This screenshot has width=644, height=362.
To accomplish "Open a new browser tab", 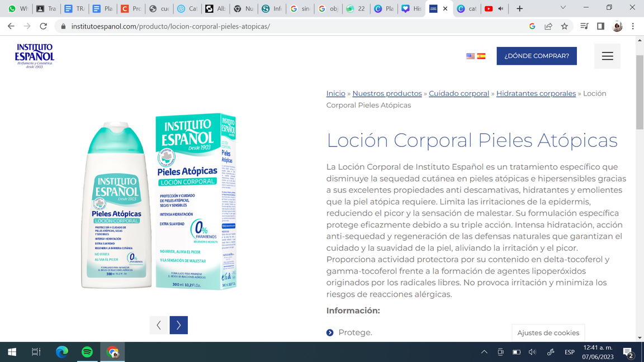I will click(x=519, y=8).
